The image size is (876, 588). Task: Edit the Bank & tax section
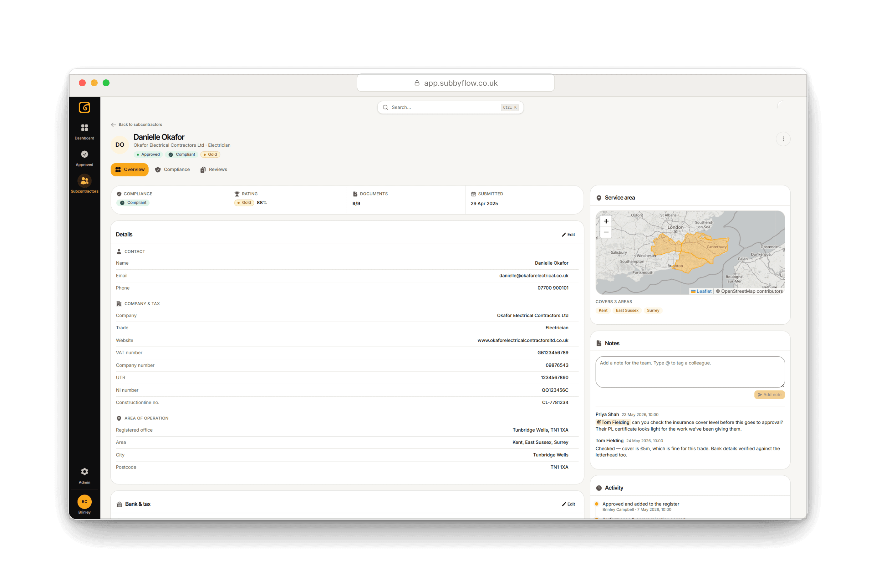tap(568, 504)
